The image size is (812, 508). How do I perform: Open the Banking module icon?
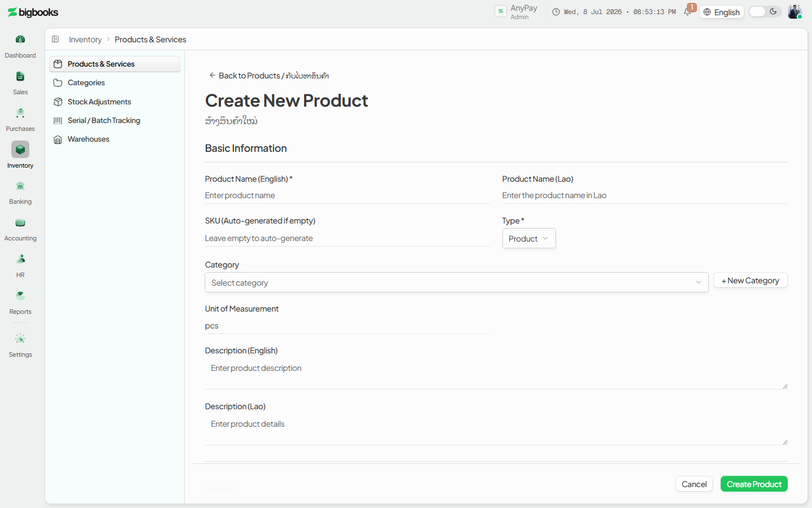click(x=20, y=186)
